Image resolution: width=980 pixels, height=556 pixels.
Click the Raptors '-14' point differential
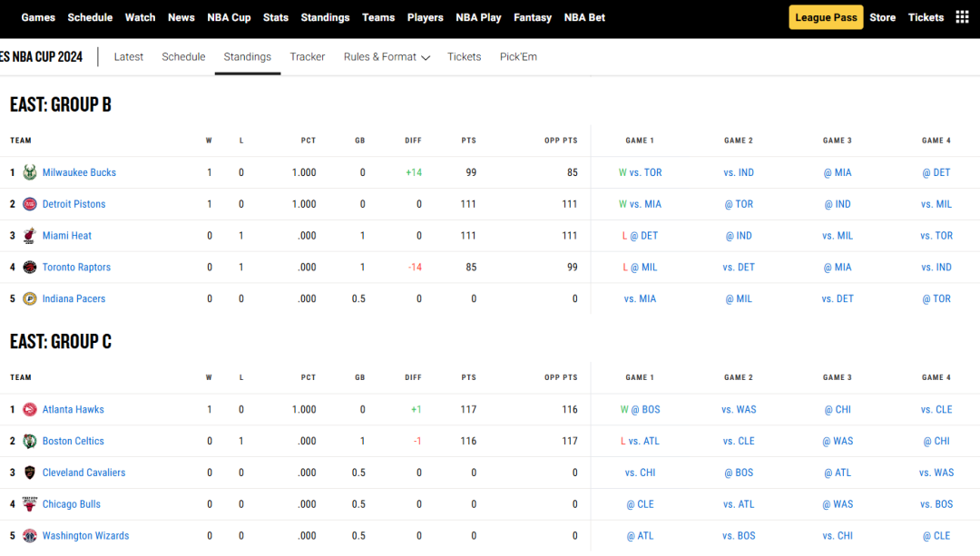415,268
